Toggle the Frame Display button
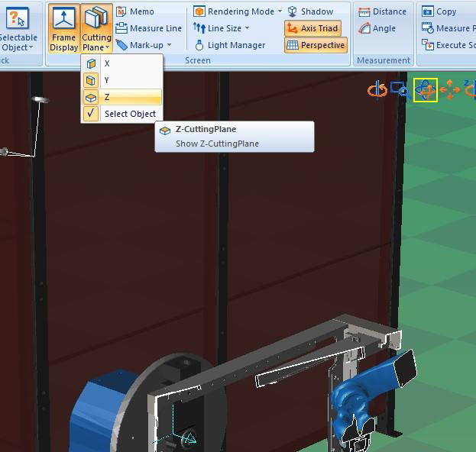 pyautogui.click(x=63, y=29)
